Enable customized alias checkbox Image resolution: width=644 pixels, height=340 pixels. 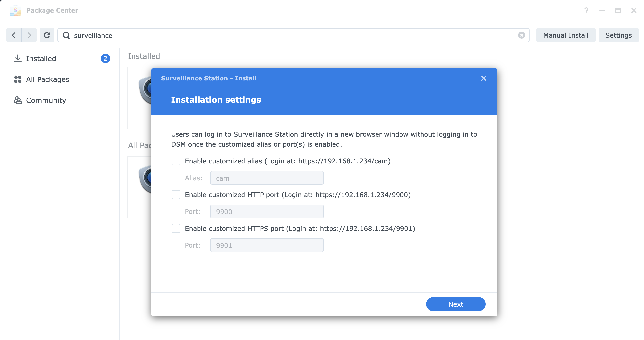(176, 161)
